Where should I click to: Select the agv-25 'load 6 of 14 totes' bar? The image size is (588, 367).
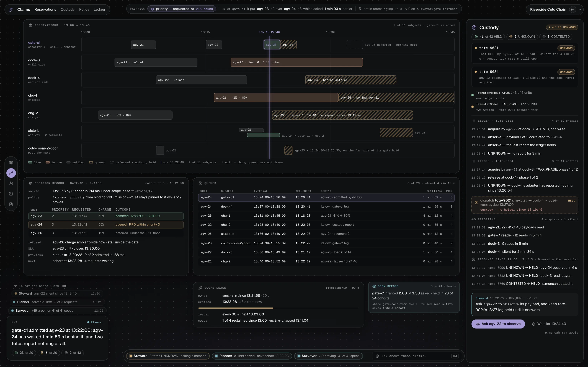297,62
